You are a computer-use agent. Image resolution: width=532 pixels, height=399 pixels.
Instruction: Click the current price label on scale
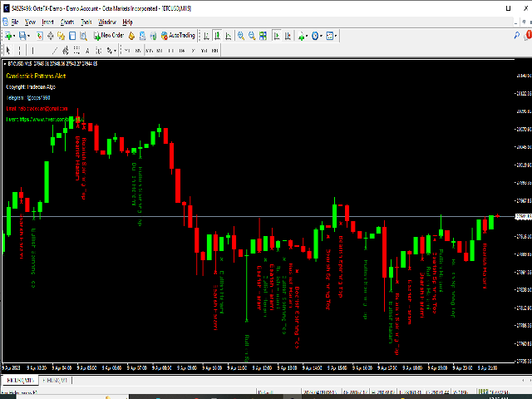(x=524, y=216)
